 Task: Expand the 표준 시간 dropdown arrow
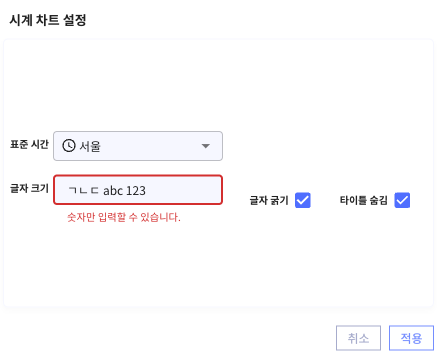(206, 146)
